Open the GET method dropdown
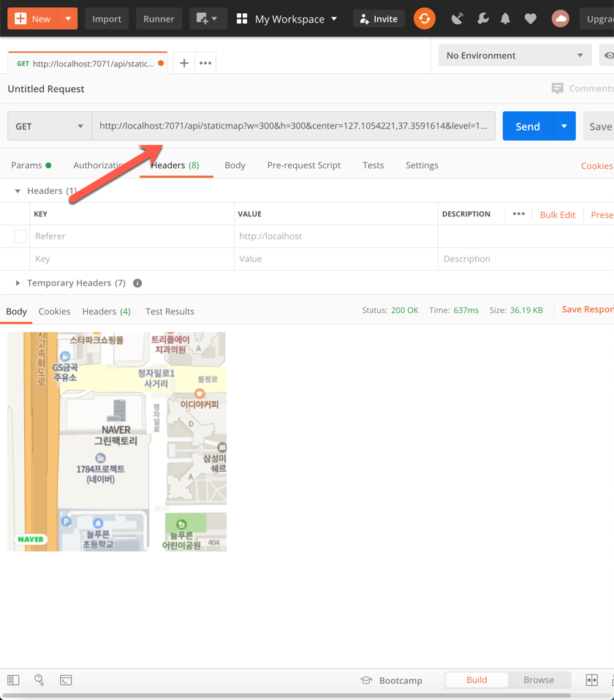The height and width of the screenshot is (700, 614). (x=50, y=127)
